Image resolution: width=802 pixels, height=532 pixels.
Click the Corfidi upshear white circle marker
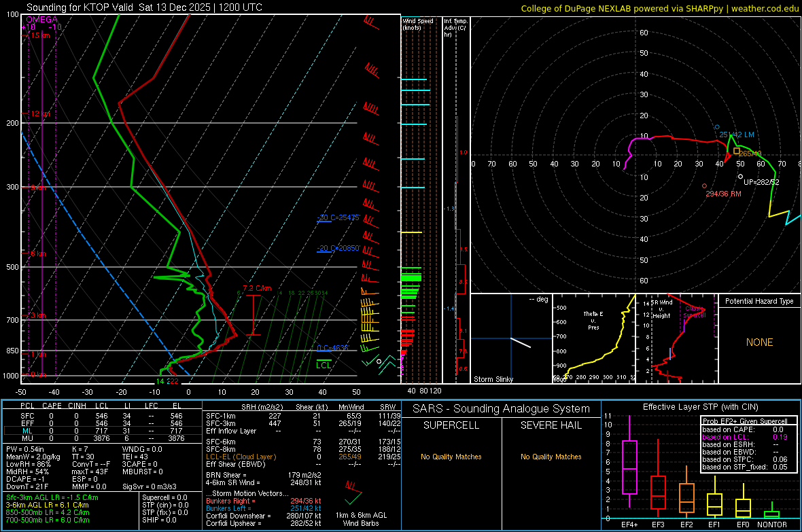point(741,177)
